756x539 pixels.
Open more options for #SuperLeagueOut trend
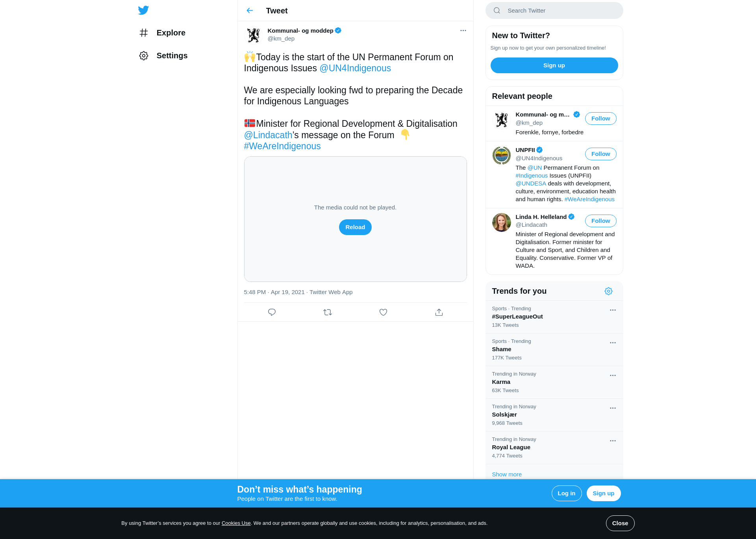point(613,310)
